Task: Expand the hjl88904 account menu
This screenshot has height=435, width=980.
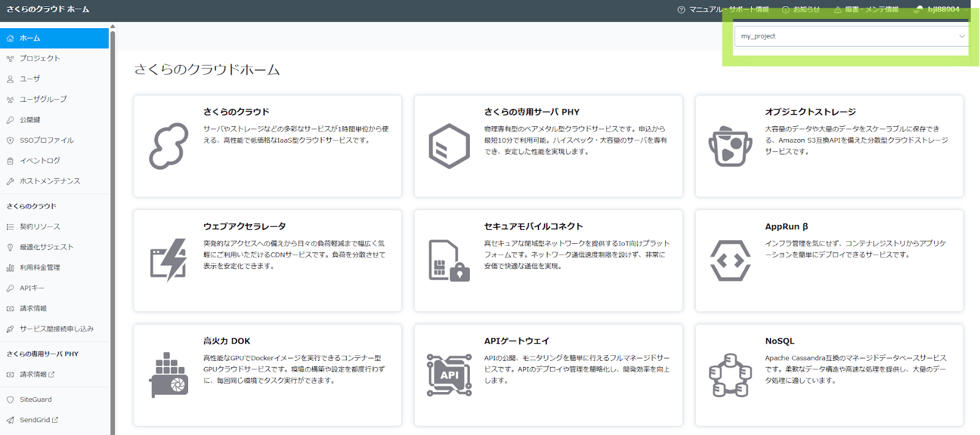Action: (942, 9)
